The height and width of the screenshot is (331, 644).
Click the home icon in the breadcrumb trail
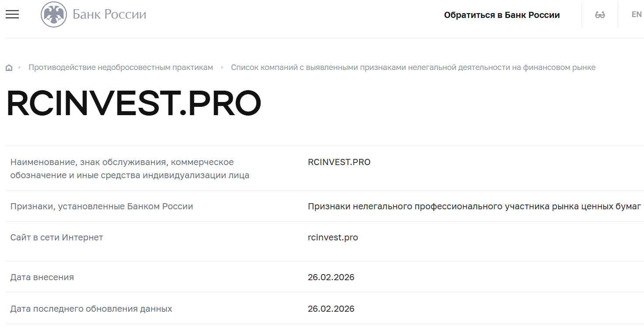(x=9, y=67)
